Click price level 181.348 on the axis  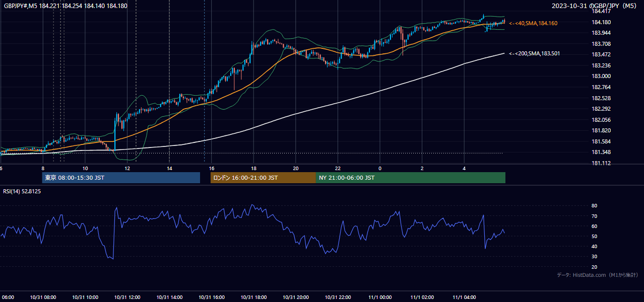click(601, 152)
